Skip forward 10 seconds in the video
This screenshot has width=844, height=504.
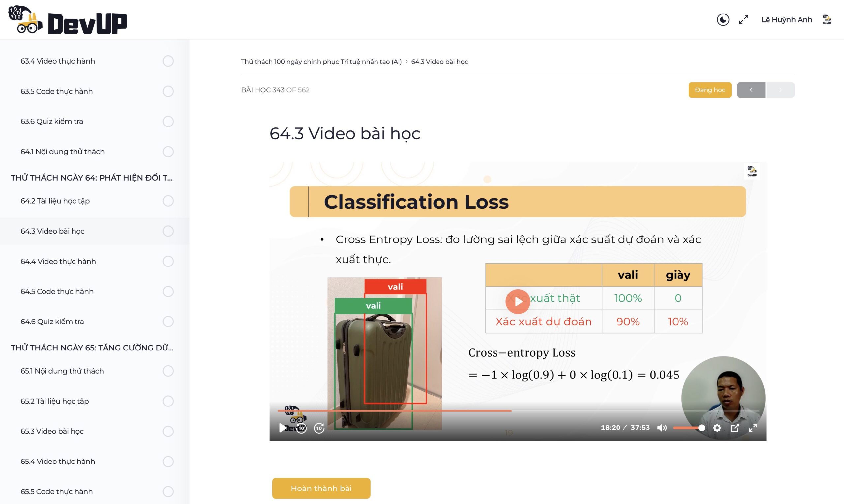(319, 428)
